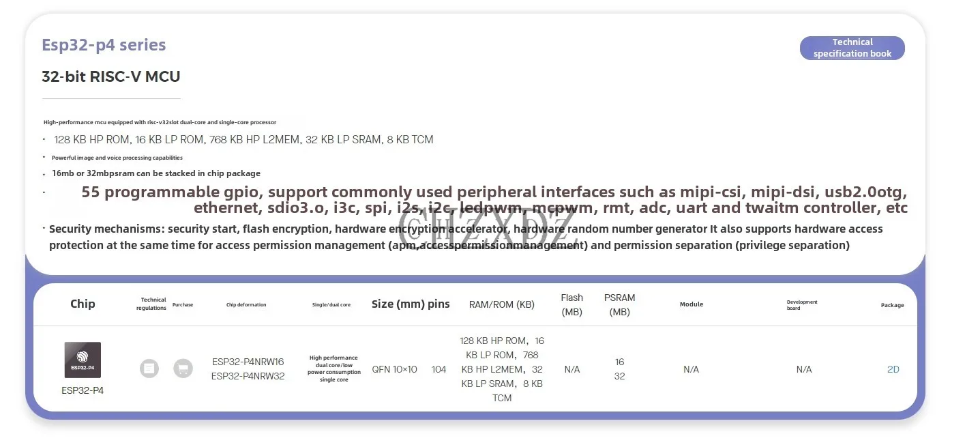Click the PSRAM value 16
Screen dimensions: 980x447
[x=619, y=362]
